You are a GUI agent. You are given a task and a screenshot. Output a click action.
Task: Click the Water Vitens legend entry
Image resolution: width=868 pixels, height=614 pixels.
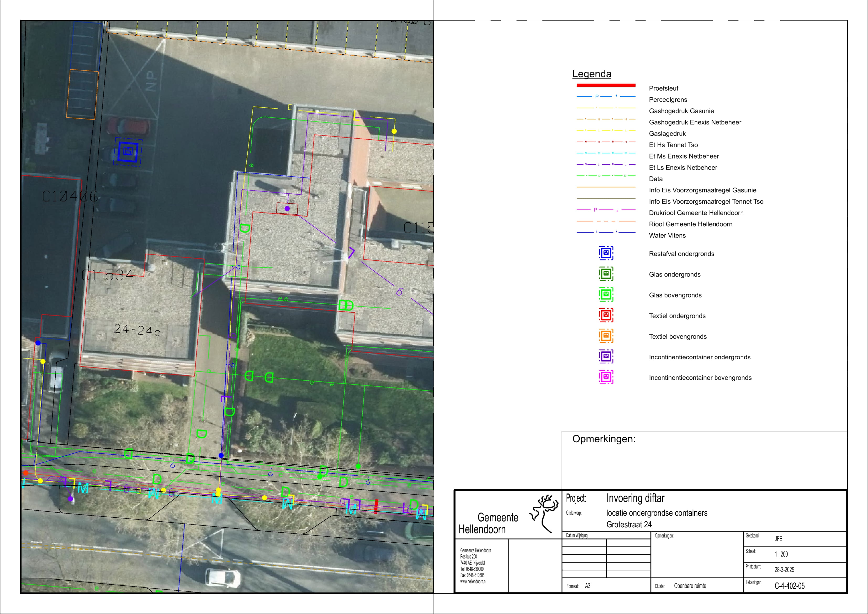coord(667,236)
